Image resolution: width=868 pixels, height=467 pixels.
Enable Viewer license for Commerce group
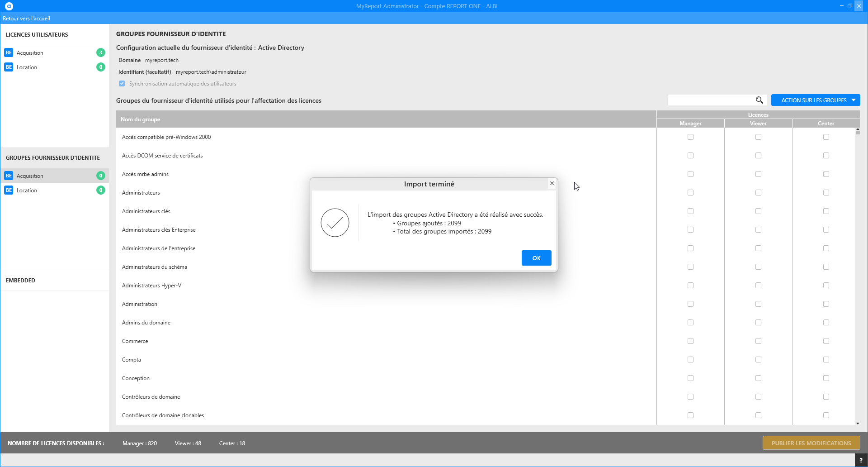pos(758,341)
